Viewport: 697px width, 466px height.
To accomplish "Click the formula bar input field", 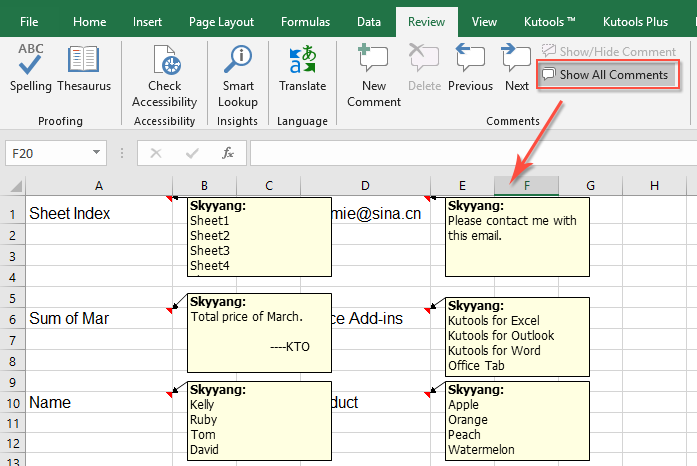I will coord(470,153).
